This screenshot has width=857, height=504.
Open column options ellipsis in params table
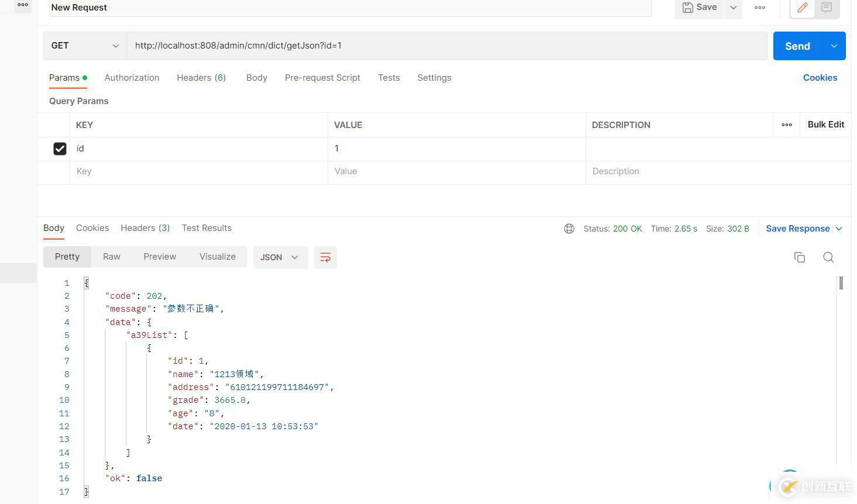787,125
